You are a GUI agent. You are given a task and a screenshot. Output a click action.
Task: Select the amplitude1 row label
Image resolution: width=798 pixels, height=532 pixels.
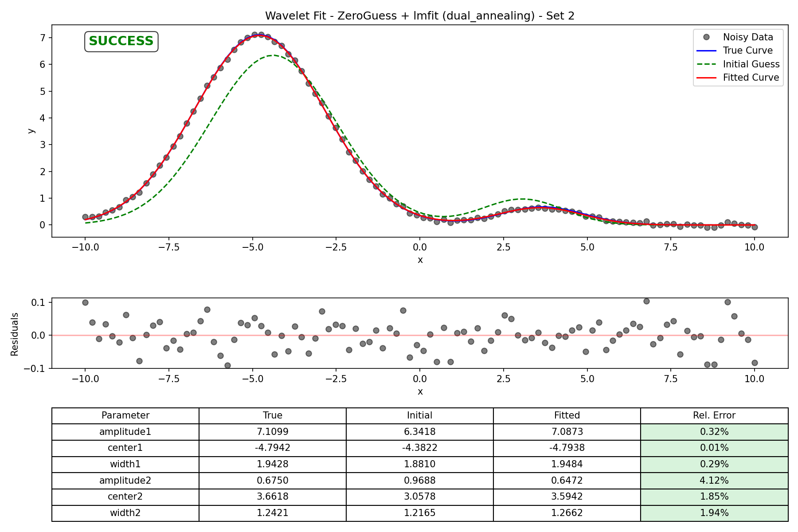(x=125, y=432)
